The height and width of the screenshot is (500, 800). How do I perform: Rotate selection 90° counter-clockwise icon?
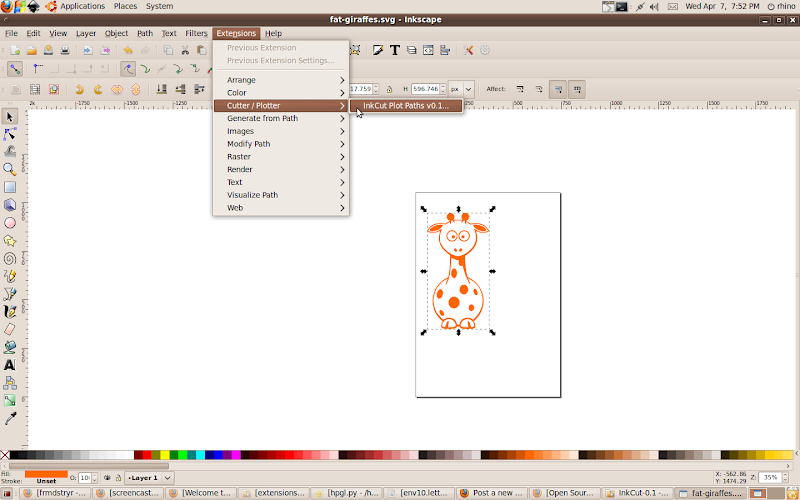click(79, 89)
